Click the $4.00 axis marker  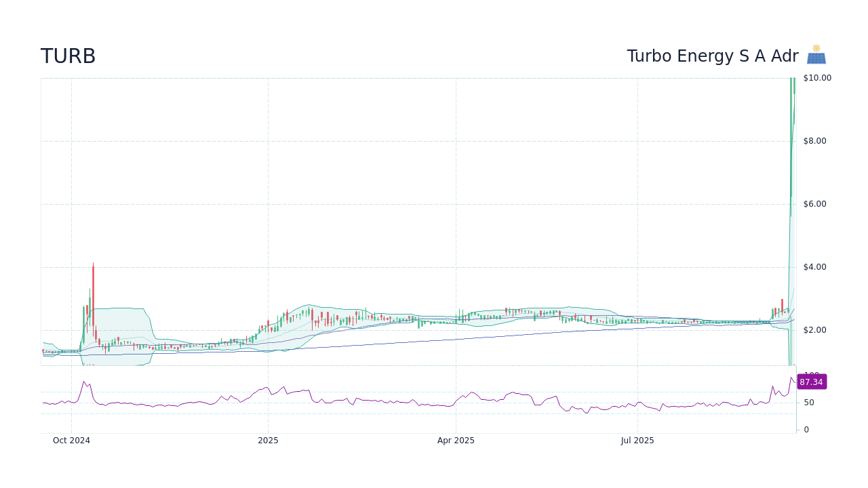(x=814, y=266)
